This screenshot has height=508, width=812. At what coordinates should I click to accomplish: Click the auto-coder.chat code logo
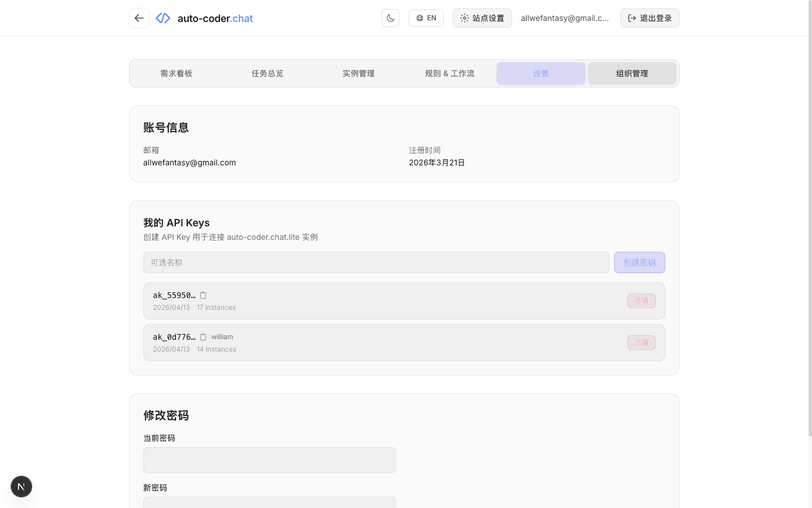click(x=163, y=18)
